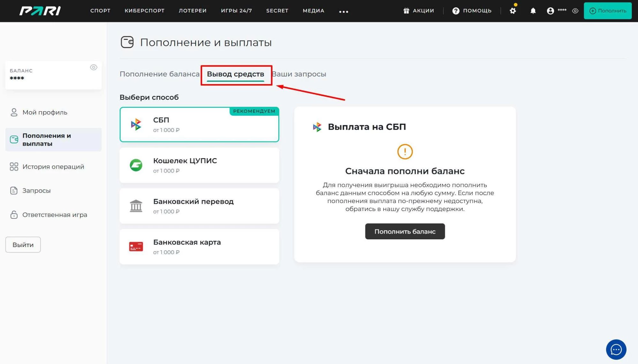The height and width of the screenshot is (364, 638).
Task: Select the СБП payment method icon
Action: tap(136, 124)
